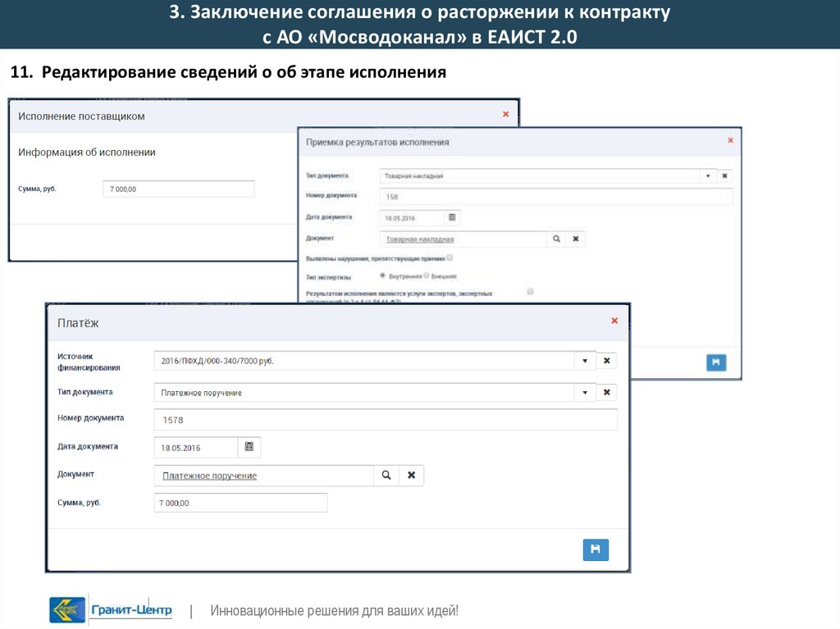Image resolution: width=840 pixels, height=629 pixels.
Task: Tick the Выявлены нарушения checkbox
Action: point(450,258)
